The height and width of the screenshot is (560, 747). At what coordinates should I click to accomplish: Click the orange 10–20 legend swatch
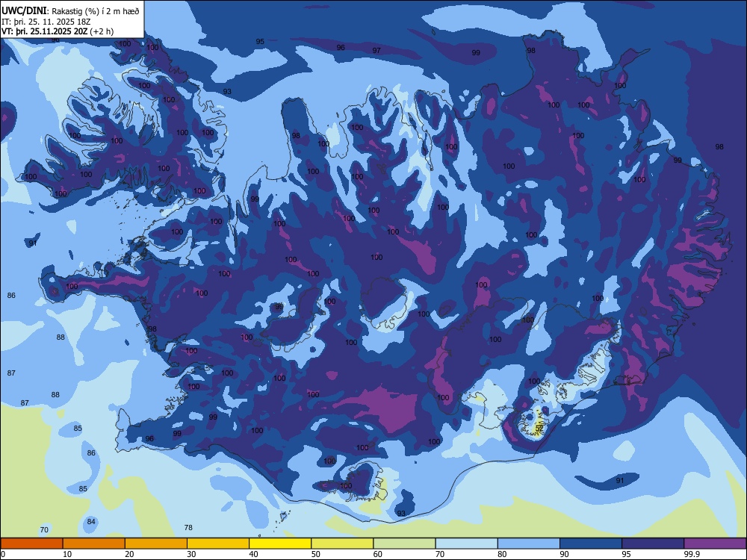(x=94, y=544)
